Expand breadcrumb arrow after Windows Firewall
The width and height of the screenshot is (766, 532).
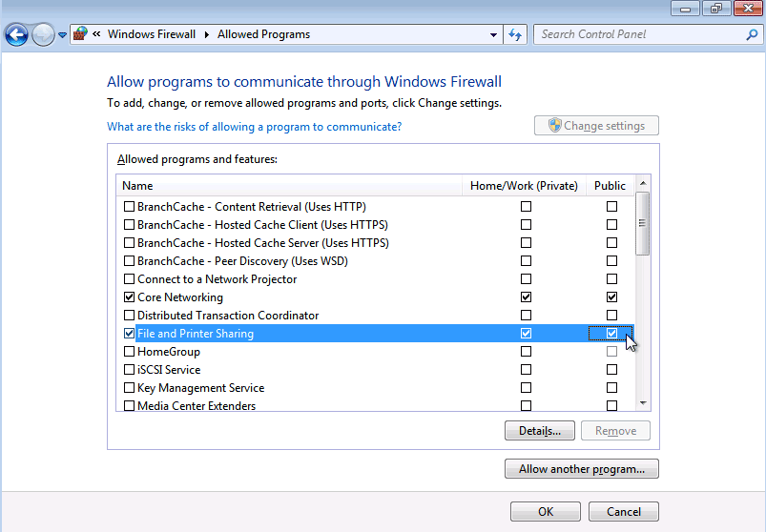[x=207, y=34]
